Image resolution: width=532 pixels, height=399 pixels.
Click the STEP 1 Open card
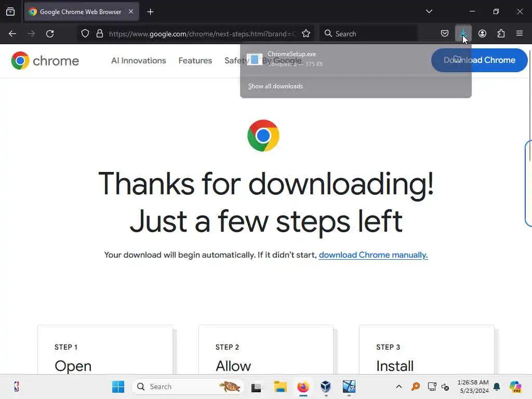(x=105, y=350)
